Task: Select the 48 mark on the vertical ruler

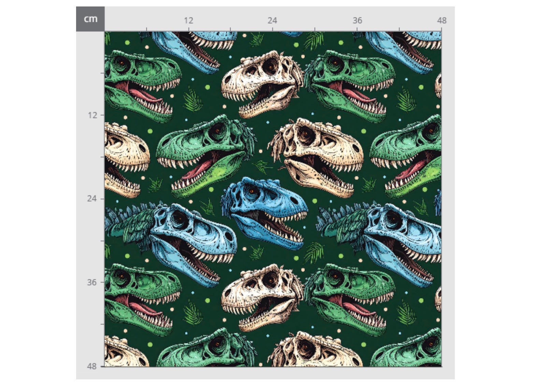Action: coord(92,366)
